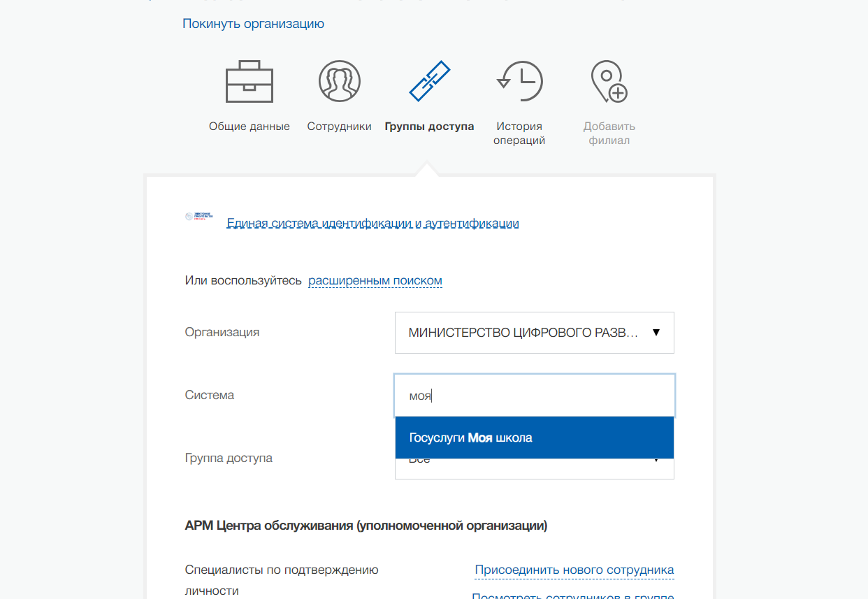
Task: Follow the расширенным поиском link
Action: pos(375,280)
